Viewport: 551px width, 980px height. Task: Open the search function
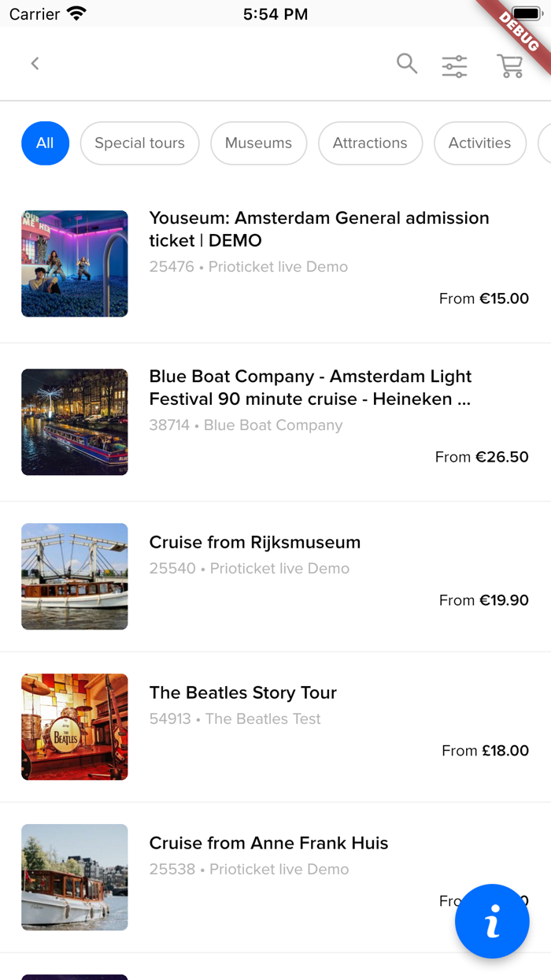[x=407, y=64]
